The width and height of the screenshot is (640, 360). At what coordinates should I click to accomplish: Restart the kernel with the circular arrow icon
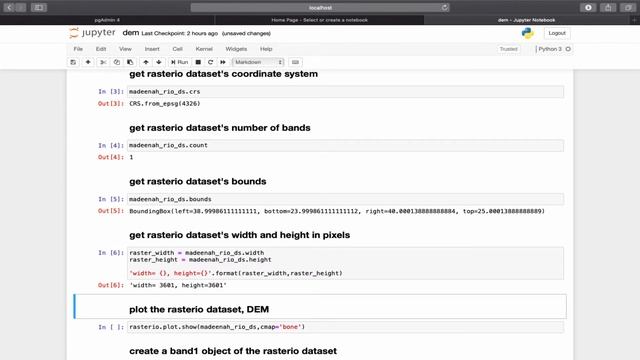pos(211,62)
